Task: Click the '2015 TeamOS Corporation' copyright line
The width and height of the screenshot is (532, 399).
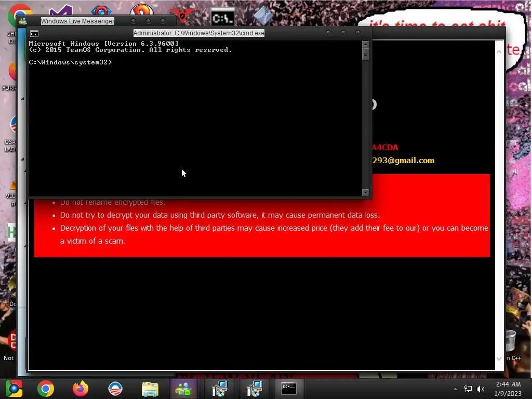Action: coord(130,50)
